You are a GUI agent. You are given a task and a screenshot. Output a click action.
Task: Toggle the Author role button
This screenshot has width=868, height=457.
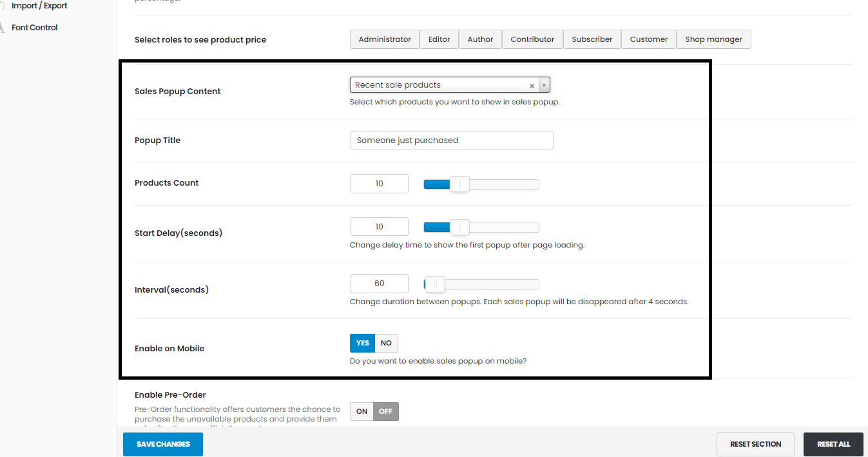pos(480,39)
